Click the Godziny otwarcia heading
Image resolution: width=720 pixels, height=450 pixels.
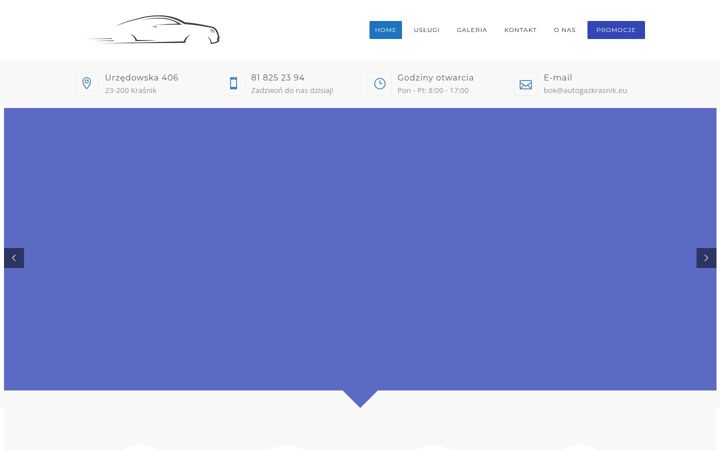(435, 78)
